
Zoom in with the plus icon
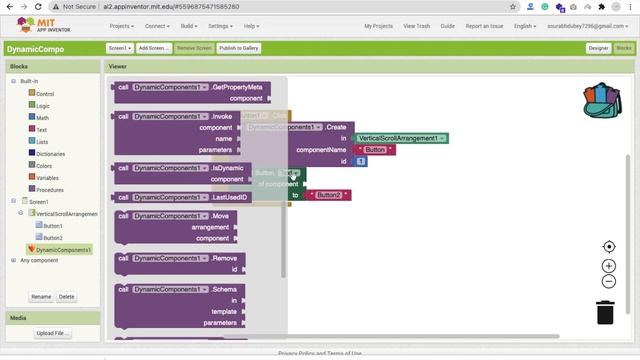tap(609, 266)
